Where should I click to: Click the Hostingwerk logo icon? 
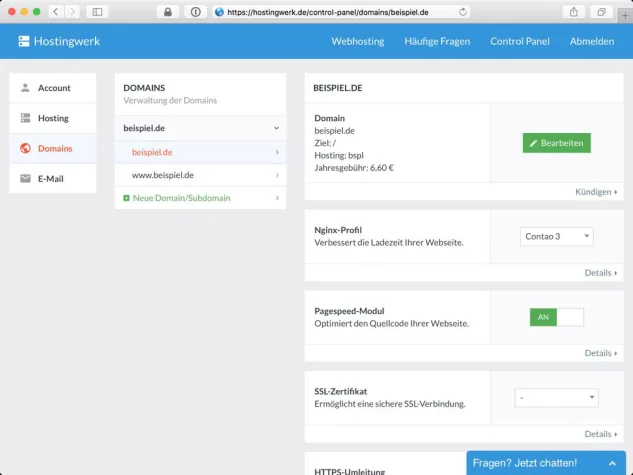click(24, 42)
